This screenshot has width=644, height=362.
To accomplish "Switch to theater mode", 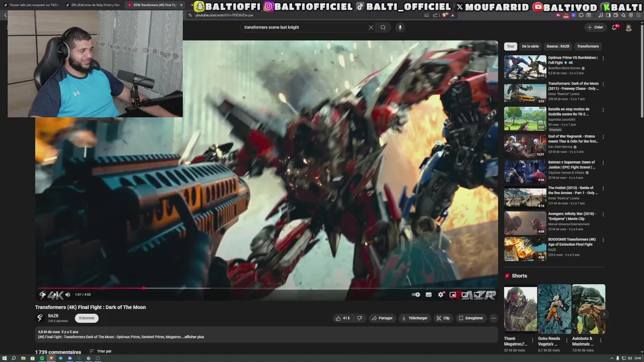I will [465, 295].
